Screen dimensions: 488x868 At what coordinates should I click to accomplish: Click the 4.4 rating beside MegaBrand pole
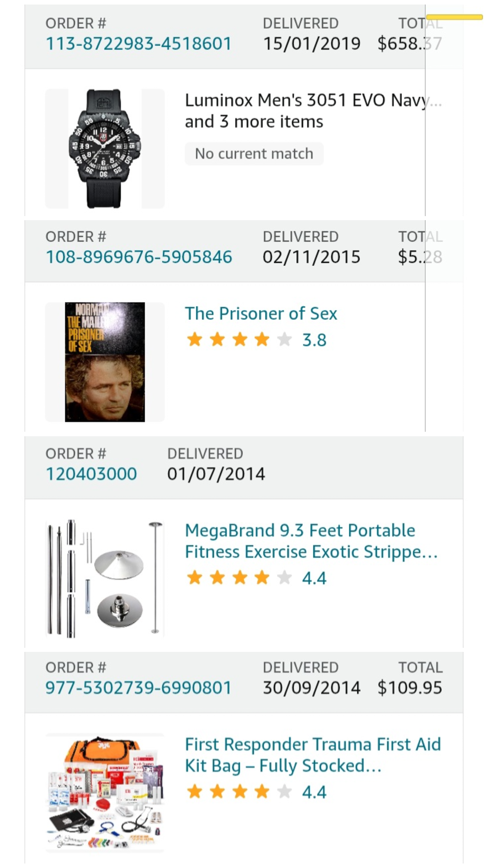(314, 578)
